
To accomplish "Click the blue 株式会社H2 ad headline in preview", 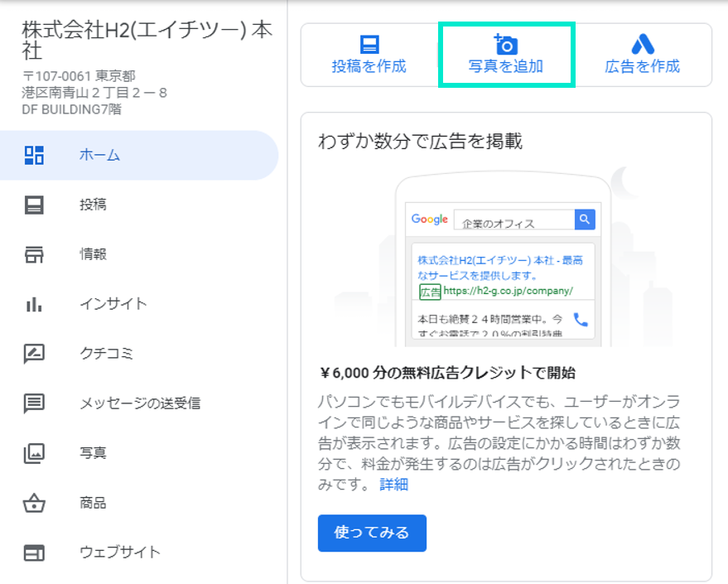I will [x=499, y=267].
